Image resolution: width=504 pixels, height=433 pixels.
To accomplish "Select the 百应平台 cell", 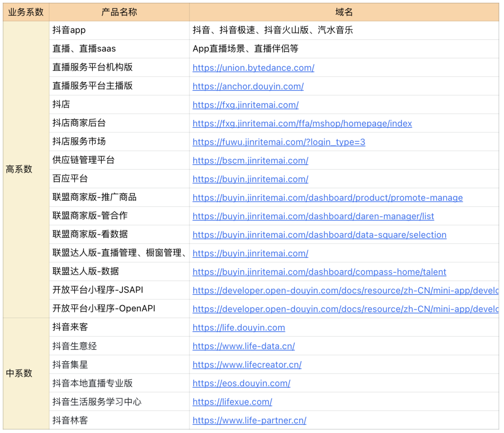I will [x=119, y=179].
